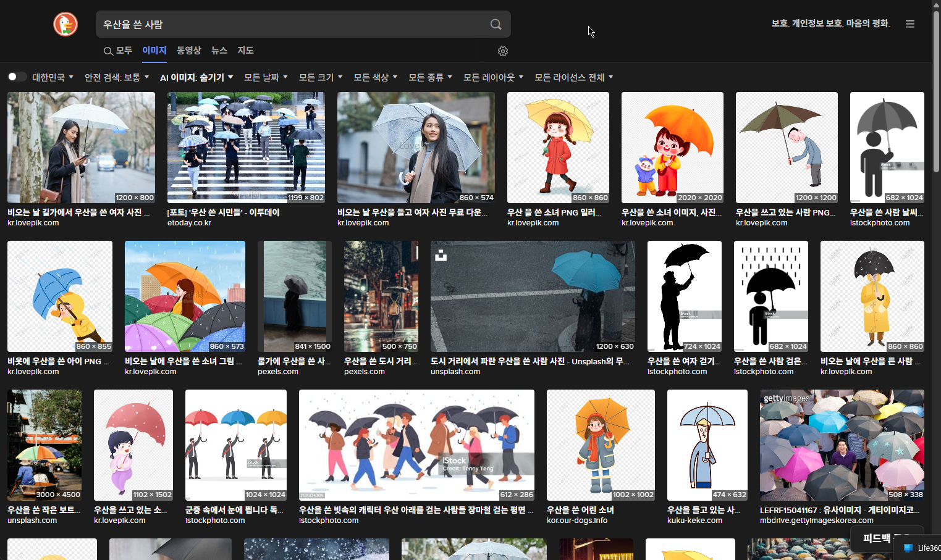Open the 모든 색상 dropdown
This screenshot has height=560, width=941.
374,77
